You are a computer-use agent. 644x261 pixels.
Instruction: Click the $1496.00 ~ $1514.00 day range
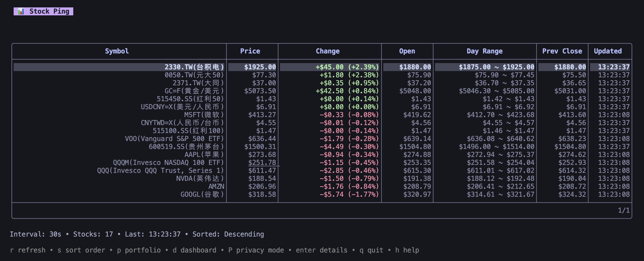[x=497, y=147]
